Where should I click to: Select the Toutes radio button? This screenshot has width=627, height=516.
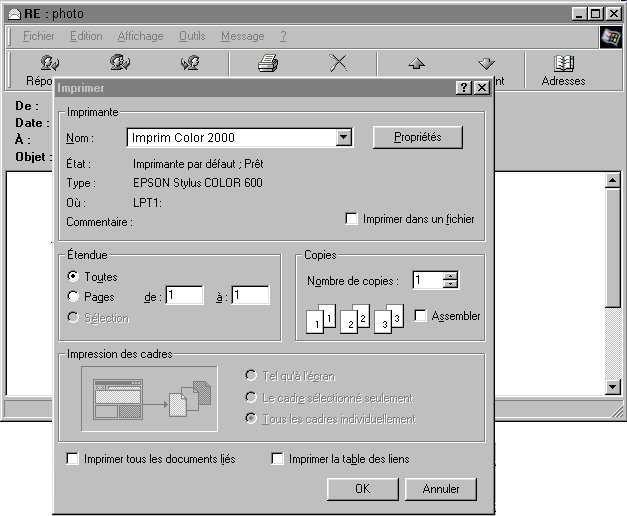[x=73, y=276]
